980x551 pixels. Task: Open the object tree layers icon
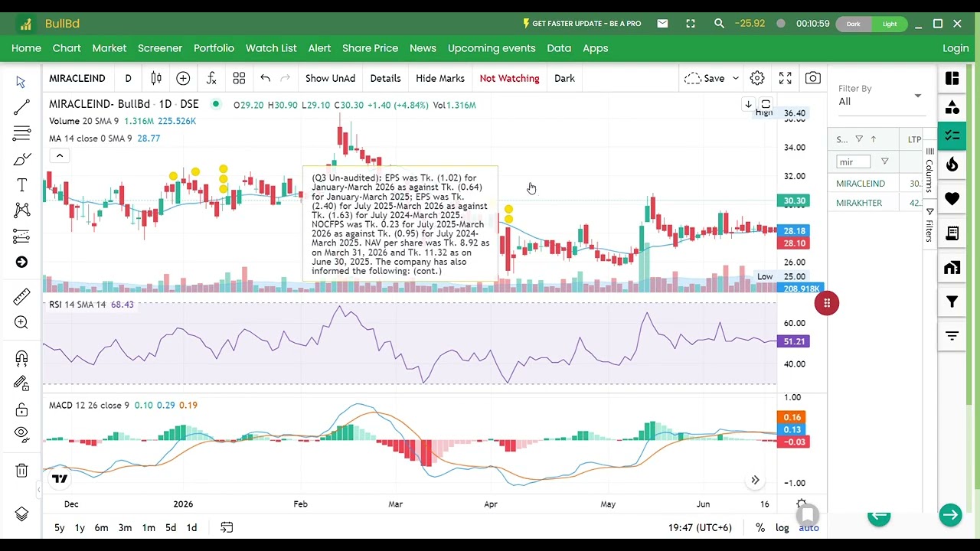pos(21,514)
